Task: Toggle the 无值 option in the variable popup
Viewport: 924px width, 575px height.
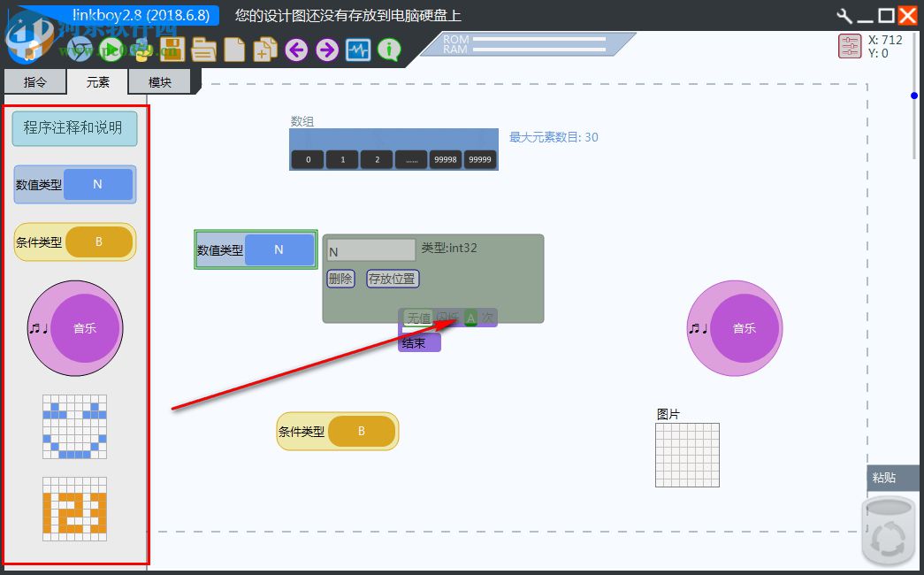Action: [x=417, y=317]
